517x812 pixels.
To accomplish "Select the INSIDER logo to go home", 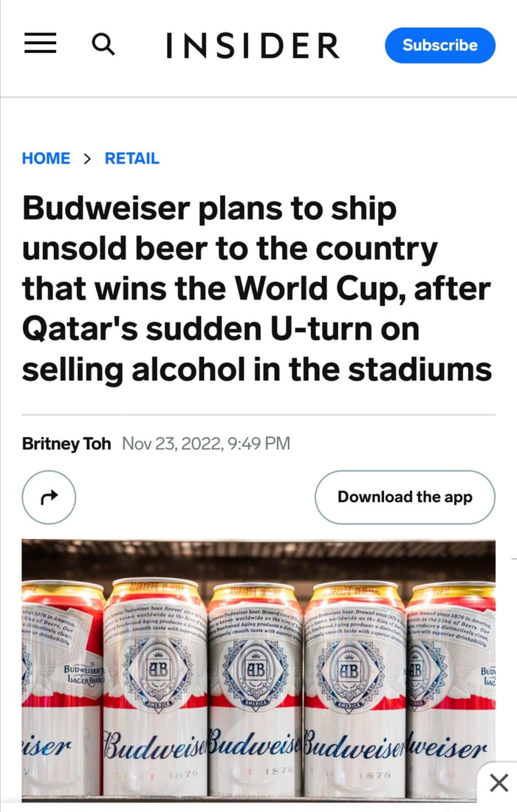I will click(x=253, y=45).
